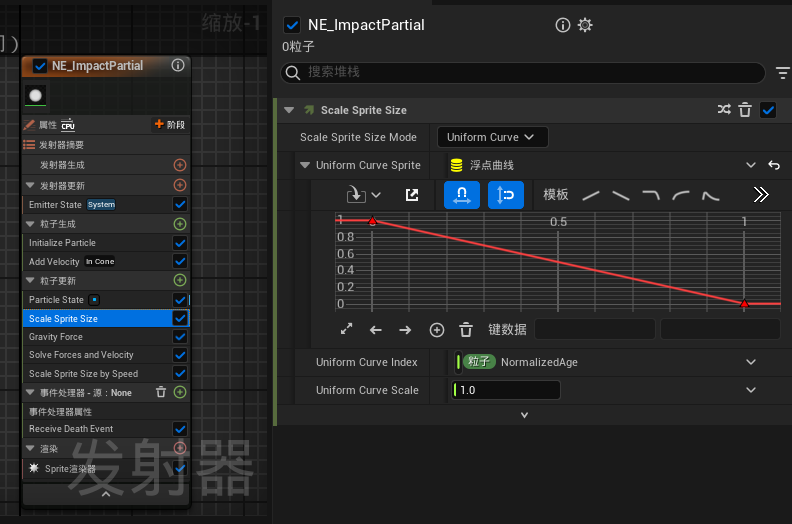Go to next key arrow
The image size is (792, 524).
[x=405, y=330]
